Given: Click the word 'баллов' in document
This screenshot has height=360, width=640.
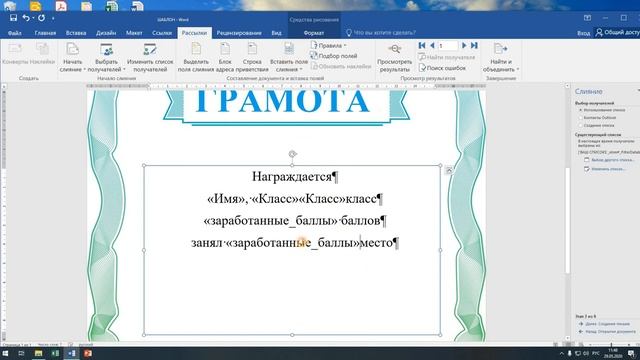Looking at the screenshot, I should click(x=360, y=221).
